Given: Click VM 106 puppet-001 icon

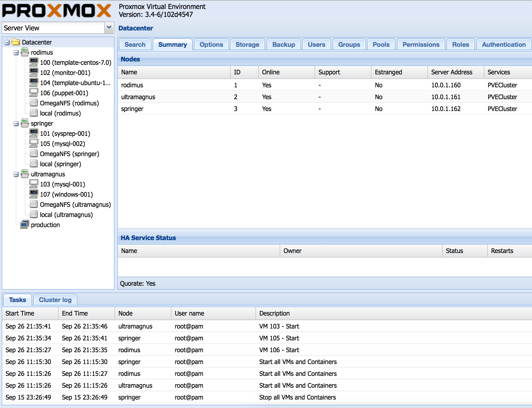Looking at the screenshot, I should click(34, 93).
